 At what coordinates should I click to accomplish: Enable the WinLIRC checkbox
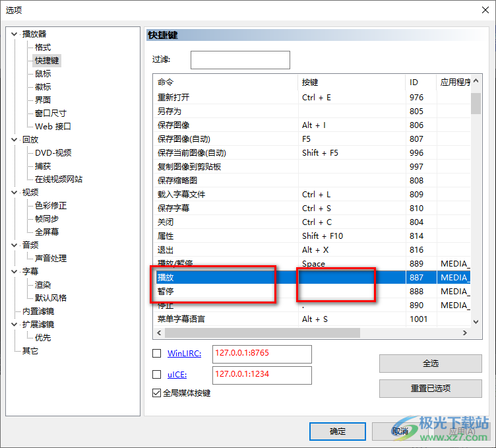[157, 354]
